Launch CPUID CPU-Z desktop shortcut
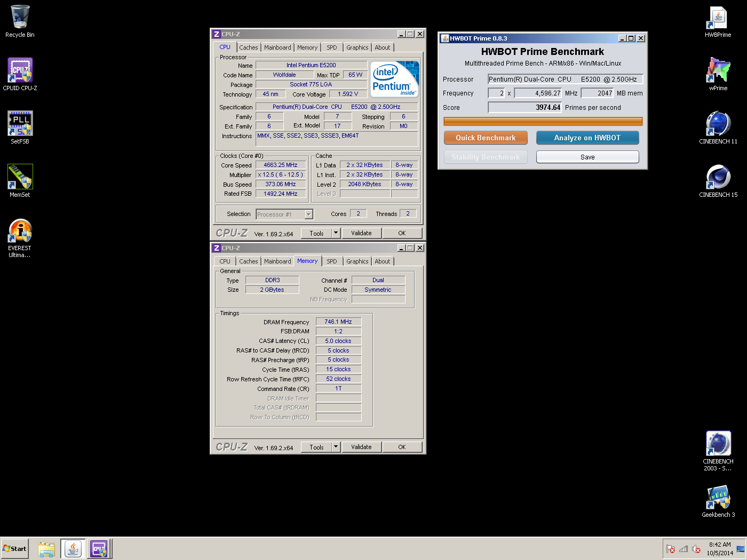The image size is (747, 560). pyautogui.click(x=20, y=75)
